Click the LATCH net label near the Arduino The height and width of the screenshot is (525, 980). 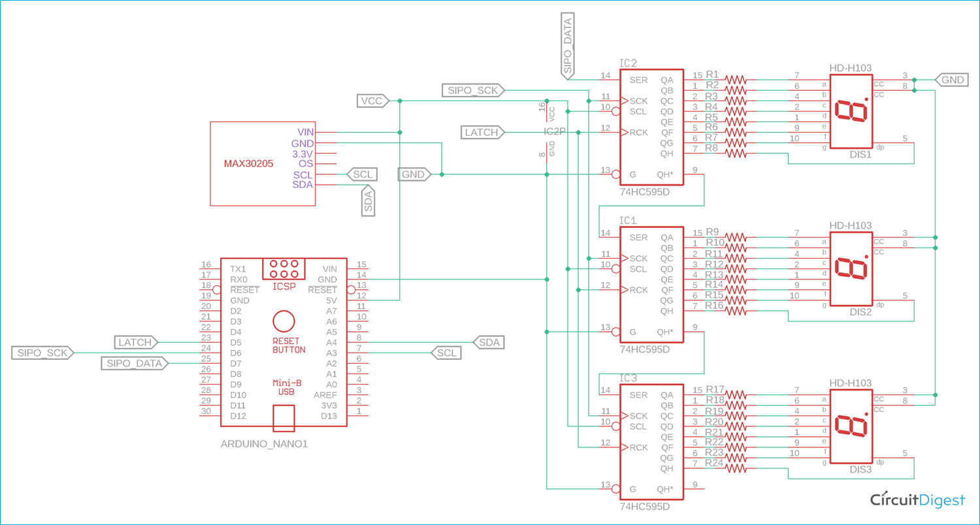[136, 342]
